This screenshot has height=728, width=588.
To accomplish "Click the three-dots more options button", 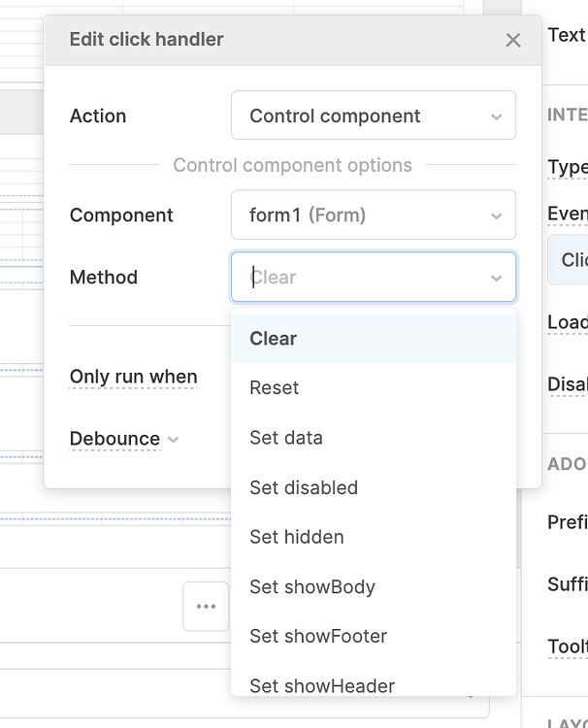I will [206, 607].
